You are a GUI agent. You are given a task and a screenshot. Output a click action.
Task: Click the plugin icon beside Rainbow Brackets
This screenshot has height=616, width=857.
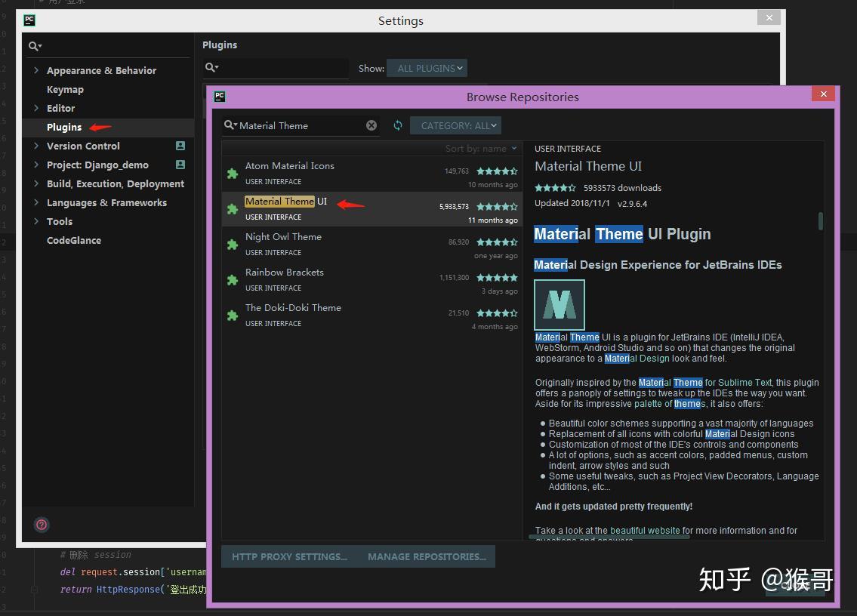tap(232, 279)
